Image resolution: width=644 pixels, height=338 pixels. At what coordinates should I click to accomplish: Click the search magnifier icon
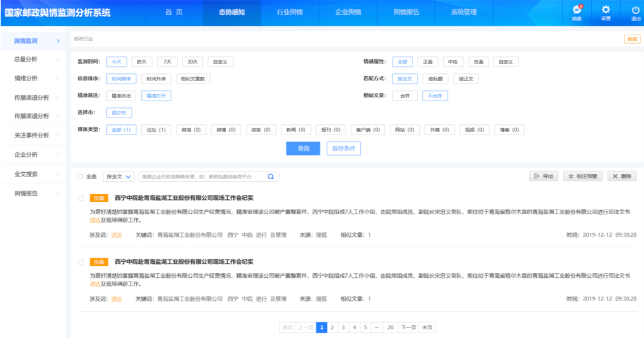pos(271,177)
